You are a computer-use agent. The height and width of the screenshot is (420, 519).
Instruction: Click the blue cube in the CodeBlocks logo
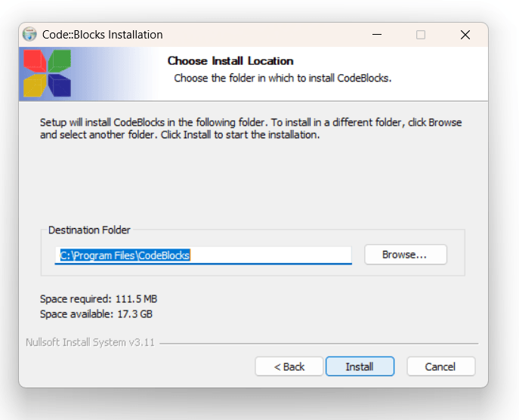tap(60, 86)
